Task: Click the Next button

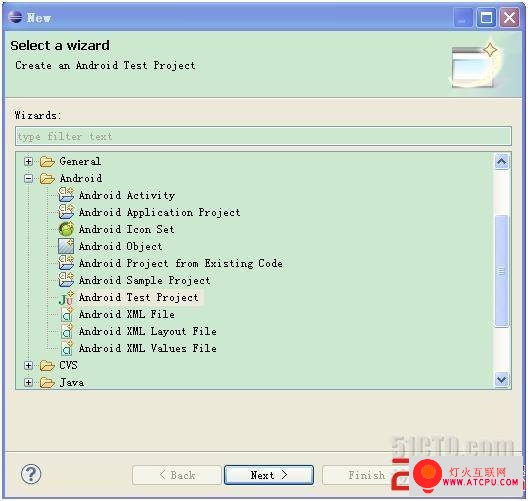Action: [269, 475]
